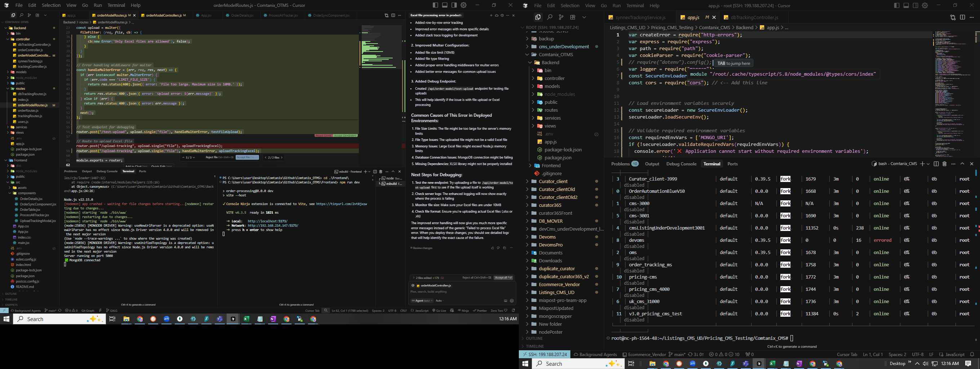
Task: Open chat history icon in left AI pane
Action: point(502,15)
